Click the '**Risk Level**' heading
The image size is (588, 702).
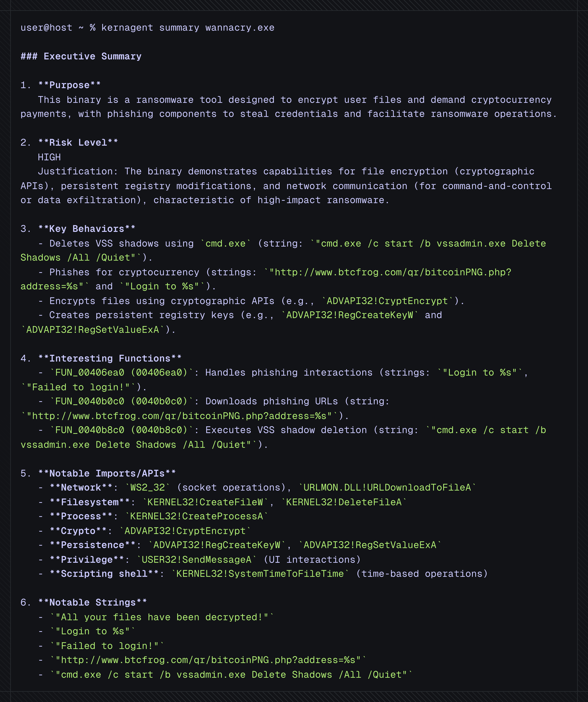(78, 143)
